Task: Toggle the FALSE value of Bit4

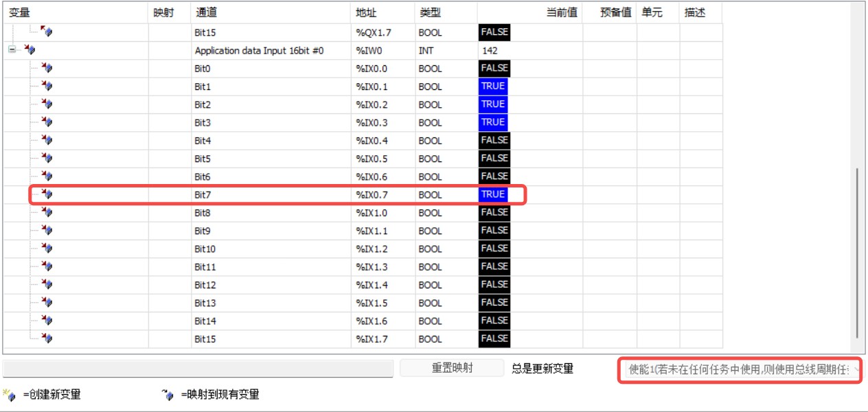Action: coord(494,140)
